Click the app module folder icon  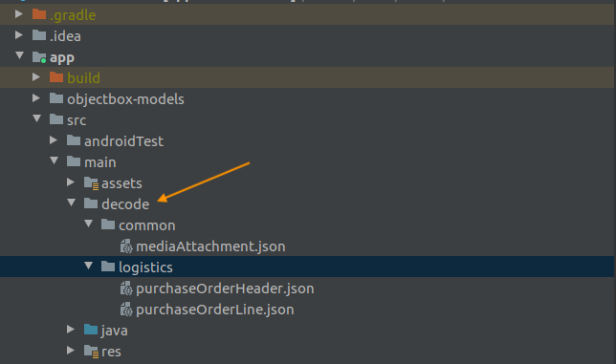[39, 57]
